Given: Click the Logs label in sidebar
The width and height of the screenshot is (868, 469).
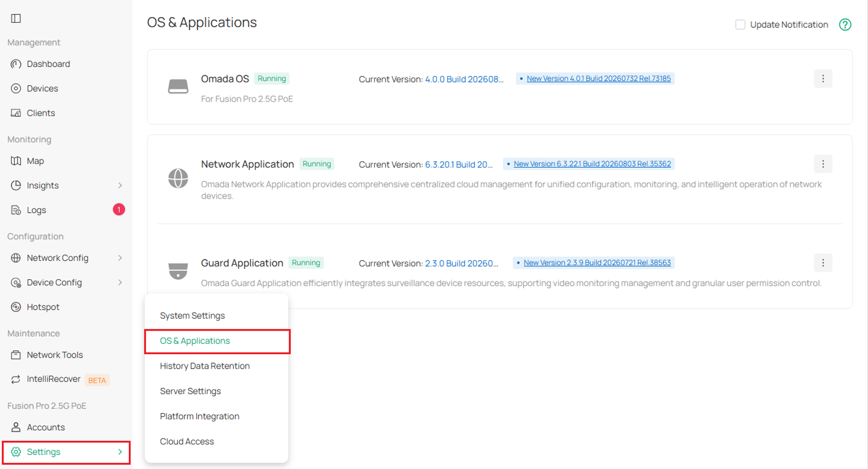Looking at the screenshot, I should 37,210.
